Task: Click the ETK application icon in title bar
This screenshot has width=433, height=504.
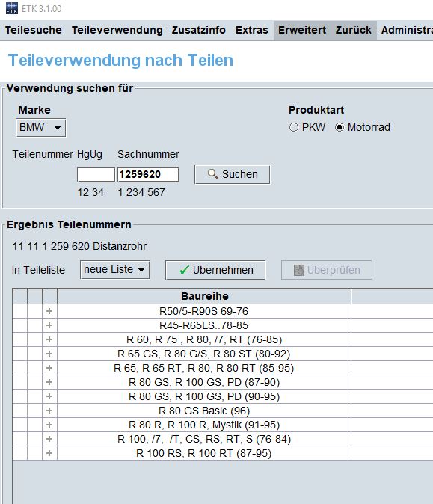Action: 12,8
